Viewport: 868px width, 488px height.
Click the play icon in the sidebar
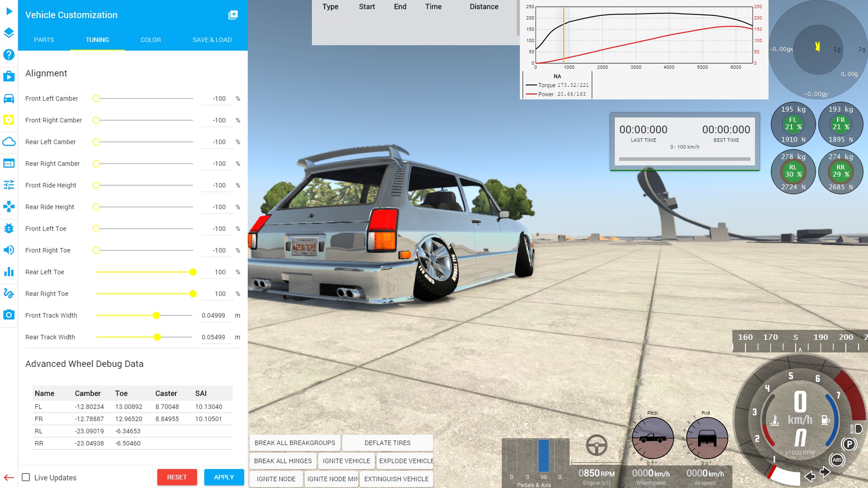click(9, 11)
